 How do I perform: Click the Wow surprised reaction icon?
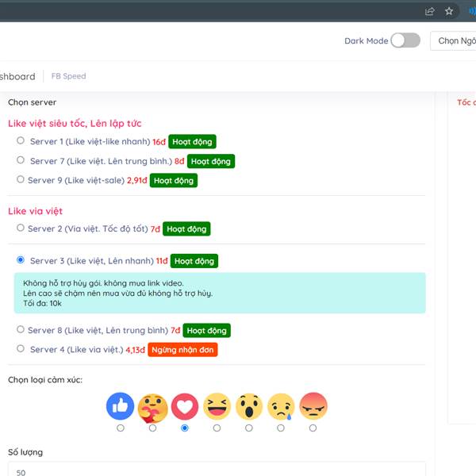click(249, 406)
